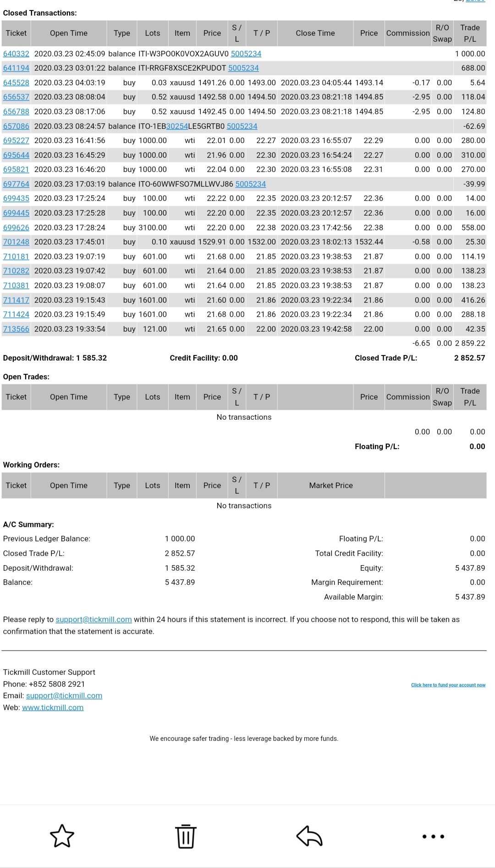Click 5005234 link in ITI-RRGF8XSCE2KPUDOT row
Screen dimensions: 495x868
click(x=243, y=68)
